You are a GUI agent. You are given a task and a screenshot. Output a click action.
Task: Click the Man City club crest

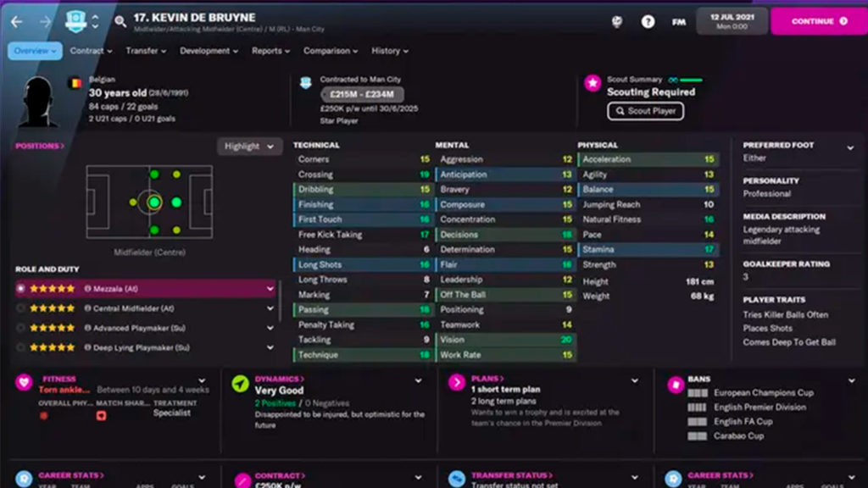76,20
